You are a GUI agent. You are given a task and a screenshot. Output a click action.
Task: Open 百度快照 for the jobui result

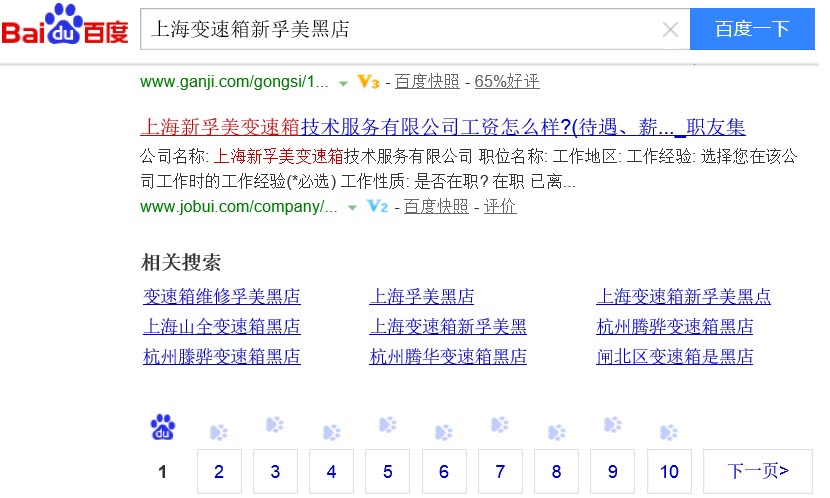pos(436,206)
